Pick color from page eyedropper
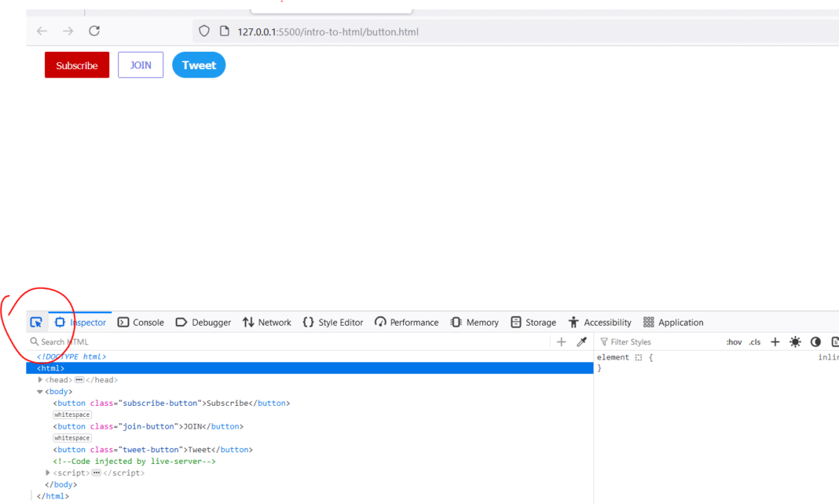 pyautogui.click(x=581, y=341)
